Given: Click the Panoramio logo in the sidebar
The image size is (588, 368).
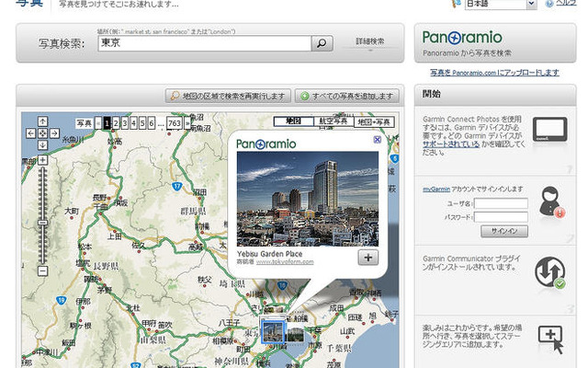Looking at the screenshot, I should pyautogui.click(x=462, y=38).
